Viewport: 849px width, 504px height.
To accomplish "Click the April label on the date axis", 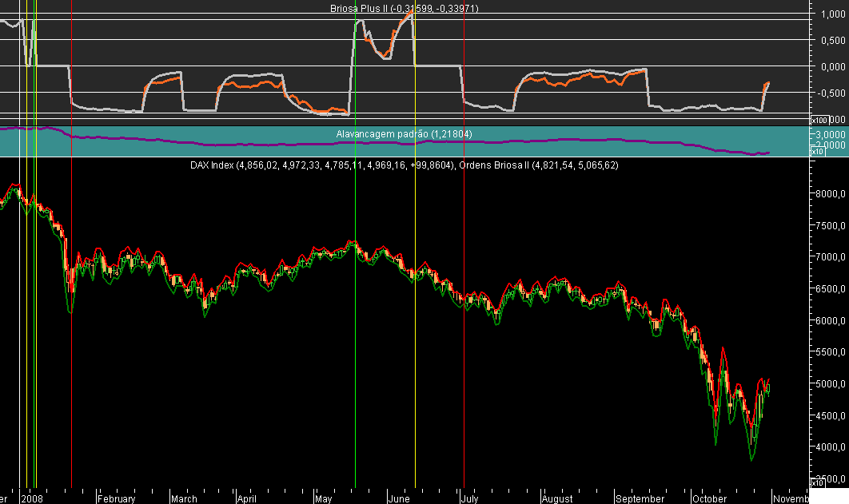I will (247, 498).
